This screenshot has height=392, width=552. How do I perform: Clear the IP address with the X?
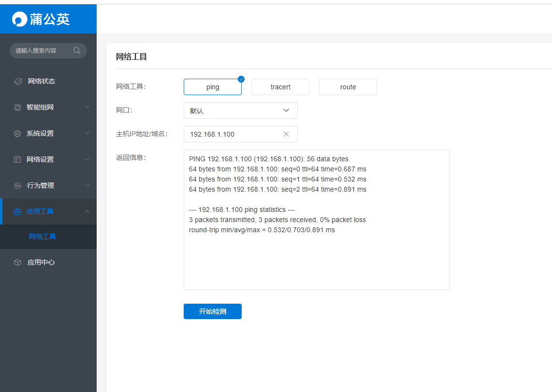coord(286,134)
